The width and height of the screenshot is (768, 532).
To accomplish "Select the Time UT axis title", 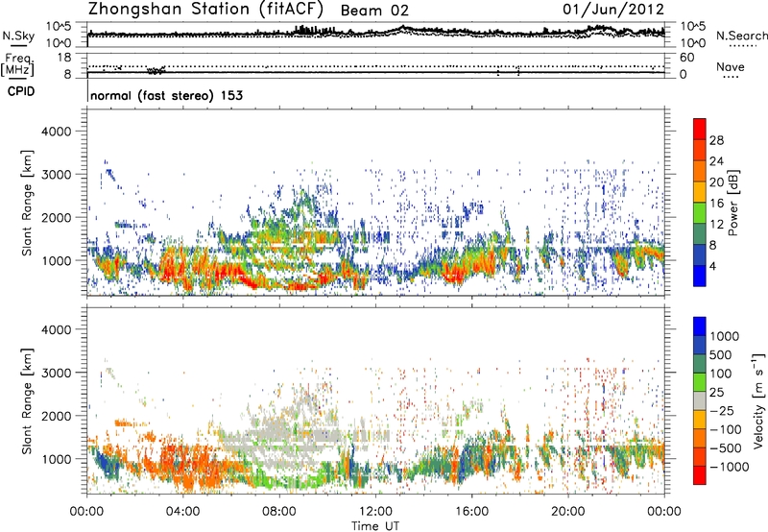I will pyautogui.click(x=375, y=525).
